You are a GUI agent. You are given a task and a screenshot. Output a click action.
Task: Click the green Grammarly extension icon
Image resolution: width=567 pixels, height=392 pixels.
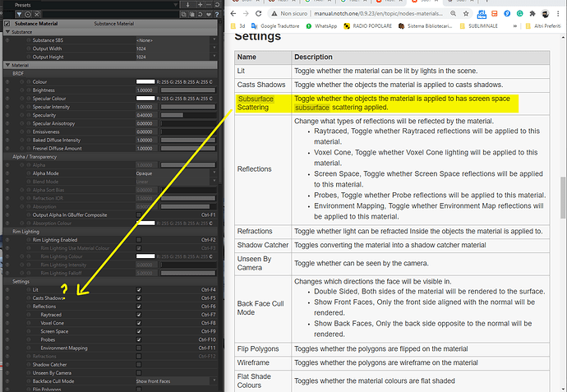(519, 13)
